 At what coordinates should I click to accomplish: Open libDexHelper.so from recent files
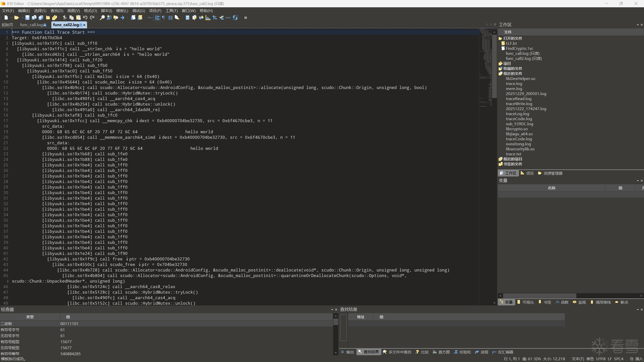tap(520, 79)
